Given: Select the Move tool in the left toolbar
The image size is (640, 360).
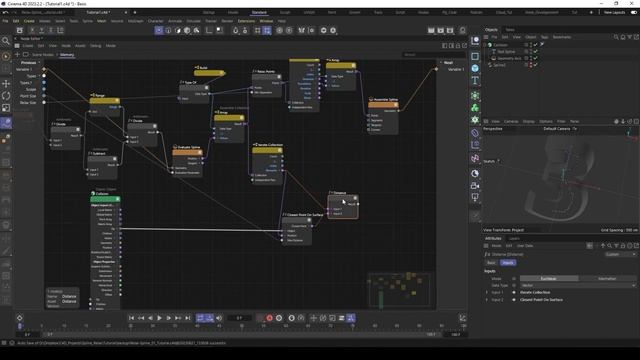Looking at the screenshot, I should point(6,84).
